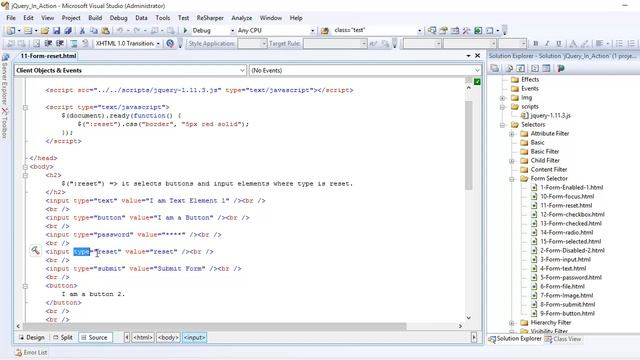
Task: Expand the Attribute Filter folder node
Action: [512, 134]
